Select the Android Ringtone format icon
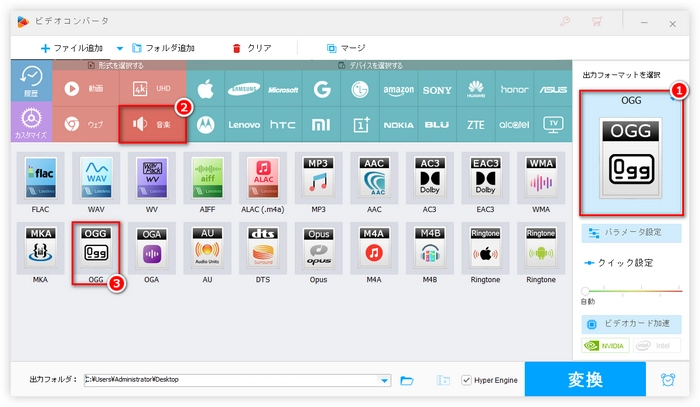The width and height of the screenshot is (700, 407). point(541,248)
